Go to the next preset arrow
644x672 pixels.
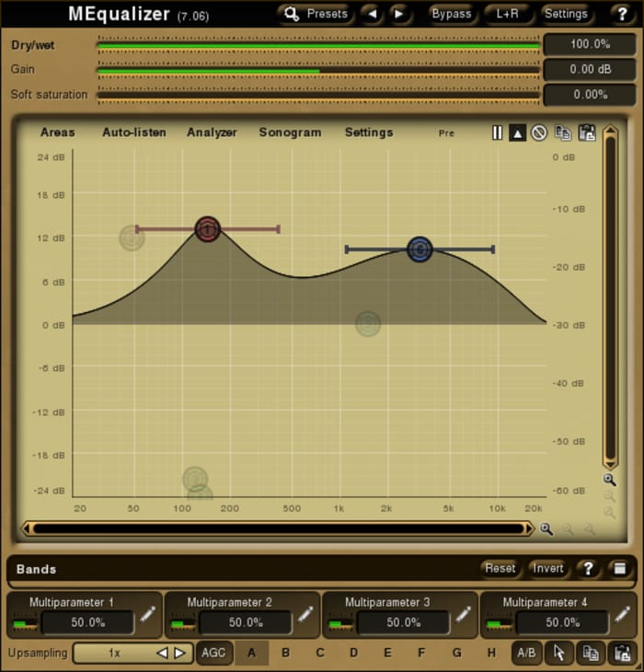point(399,14)
